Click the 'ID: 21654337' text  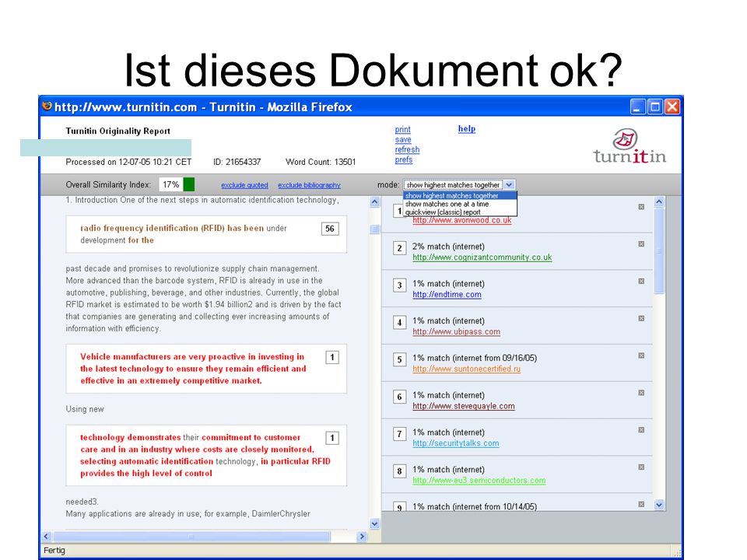click(237, 162)
